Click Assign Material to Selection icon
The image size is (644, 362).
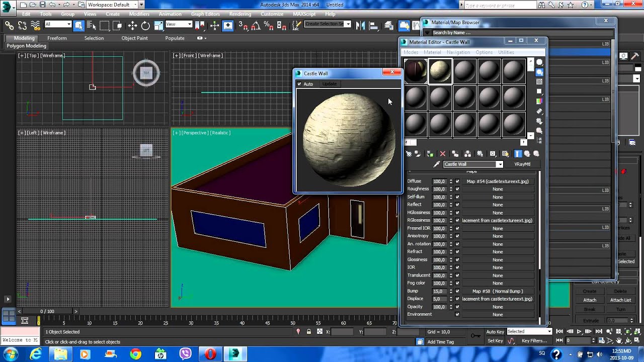pyautogui.click(x=430, y=154)
